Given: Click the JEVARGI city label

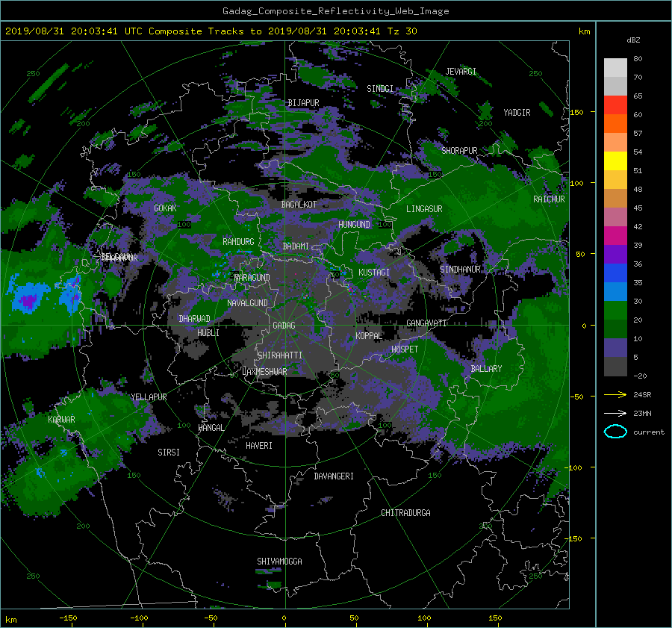Looking at the screenshot, I should (461, 72).
